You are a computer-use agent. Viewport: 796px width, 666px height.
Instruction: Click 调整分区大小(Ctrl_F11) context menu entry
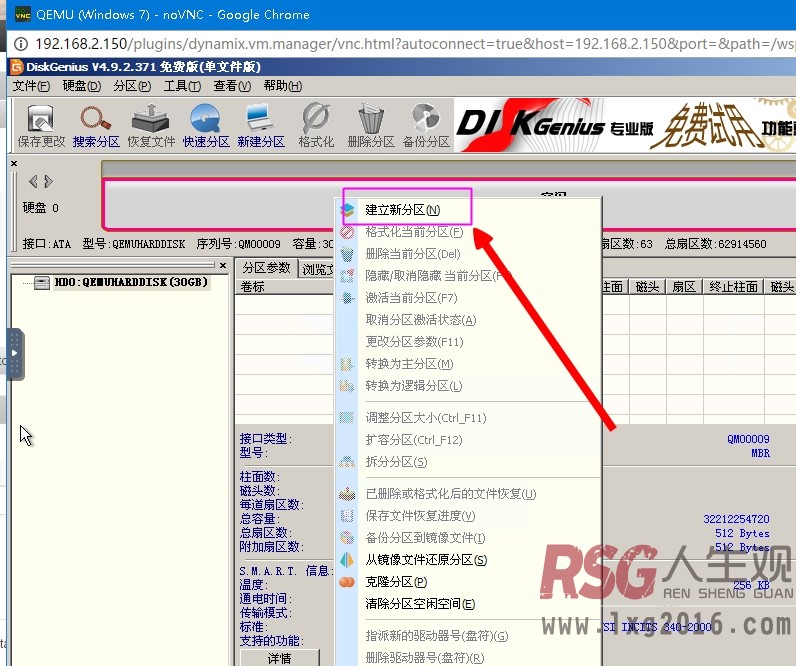click(468, 418)
